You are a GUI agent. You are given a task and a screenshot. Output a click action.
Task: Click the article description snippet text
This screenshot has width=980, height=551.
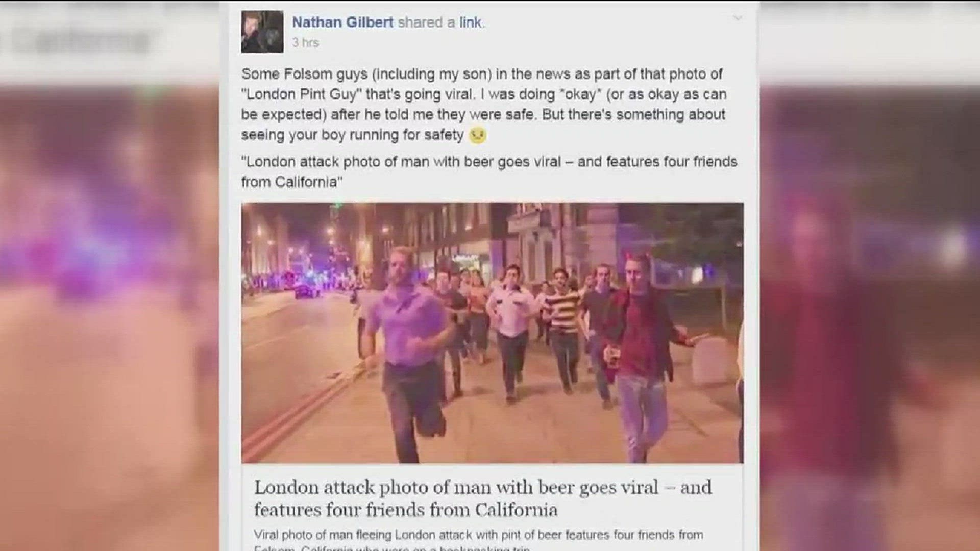[478, 541]
